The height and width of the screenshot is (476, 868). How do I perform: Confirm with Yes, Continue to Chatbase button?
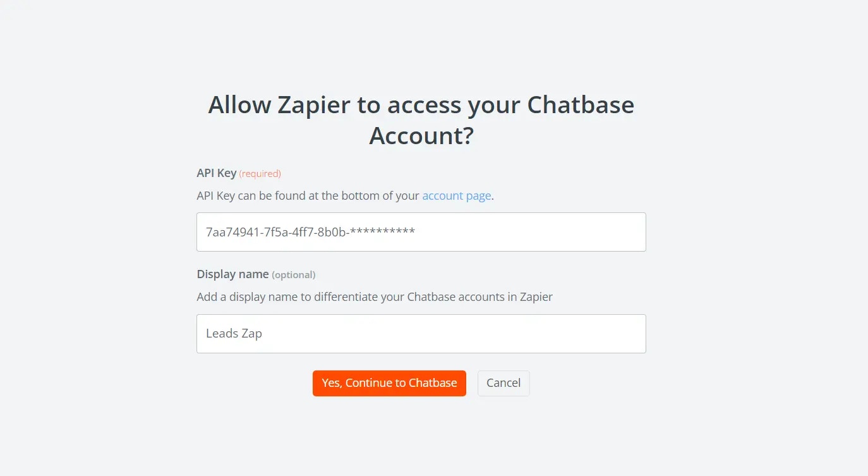point(389,383)
